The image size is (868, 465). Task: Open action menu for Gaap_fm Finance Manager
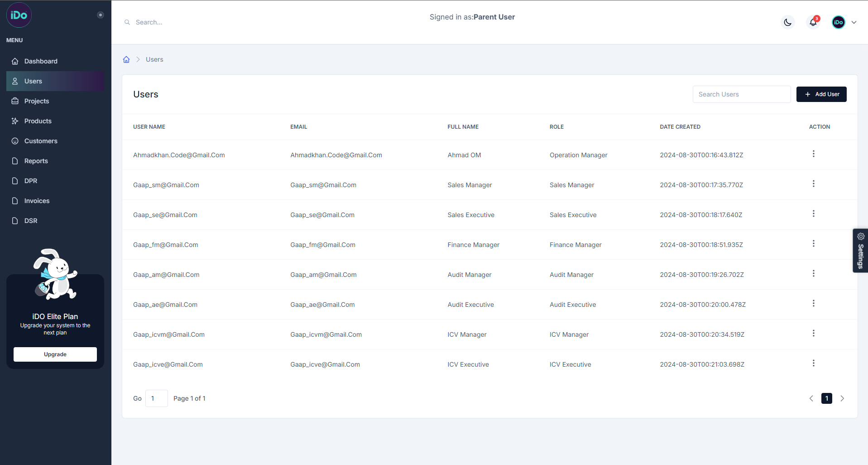pos(813,244)
